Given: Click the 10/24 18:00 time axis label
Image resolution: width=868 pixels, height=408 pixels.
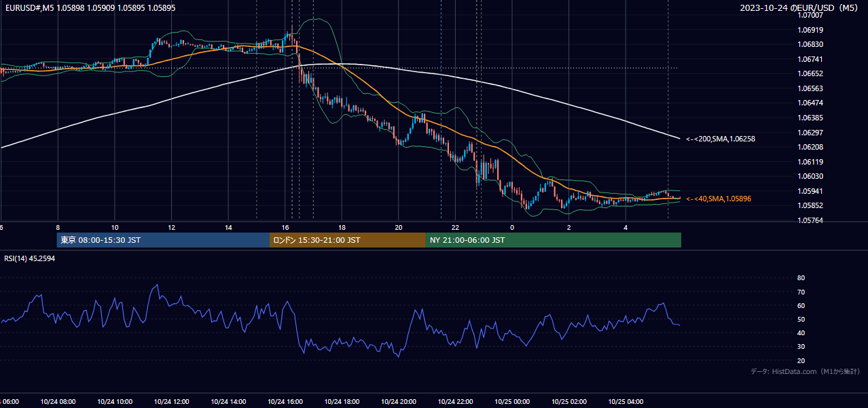Looking at the screenshot, I should (342, 402).
